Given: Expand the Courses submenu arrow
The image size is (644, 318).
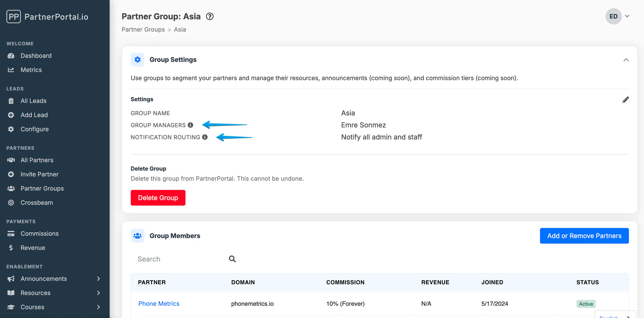Looking at the screenshot, I should [99, 307].
